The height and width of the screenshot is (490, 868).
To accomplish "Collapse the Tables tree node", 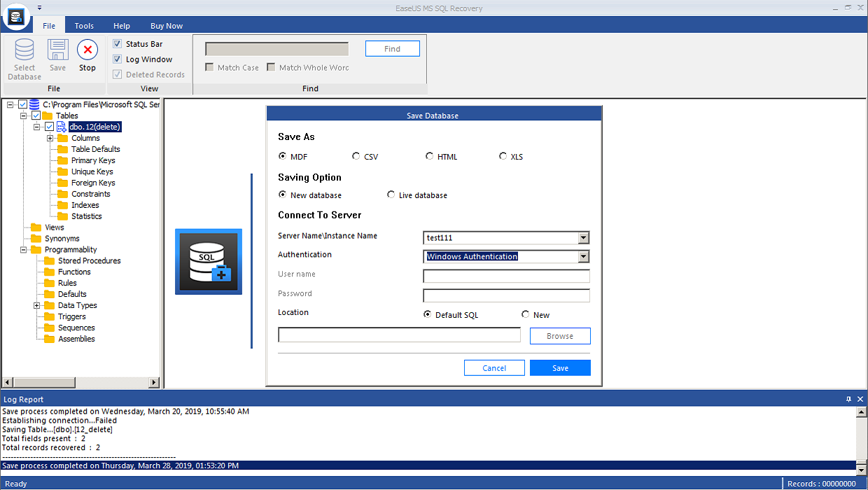I will click(x=24, y=115).
